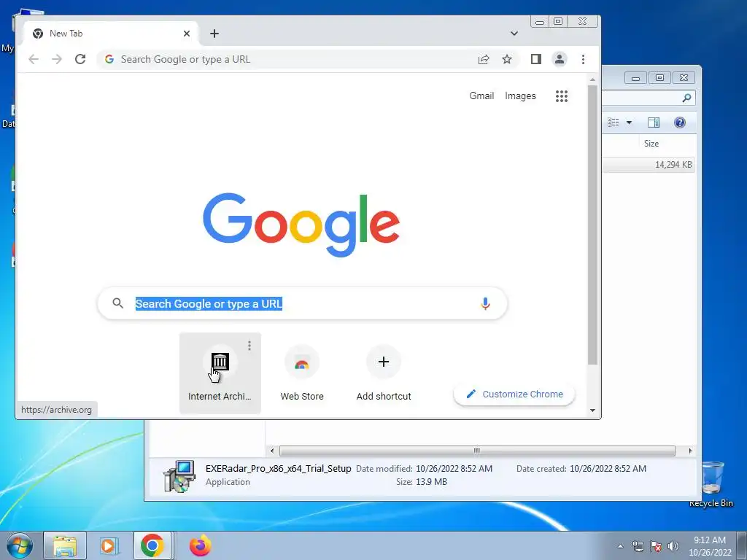Screen dimensions: 747x560
Task: Sort by the Size column in Explorer
Action: click(651, 144)
